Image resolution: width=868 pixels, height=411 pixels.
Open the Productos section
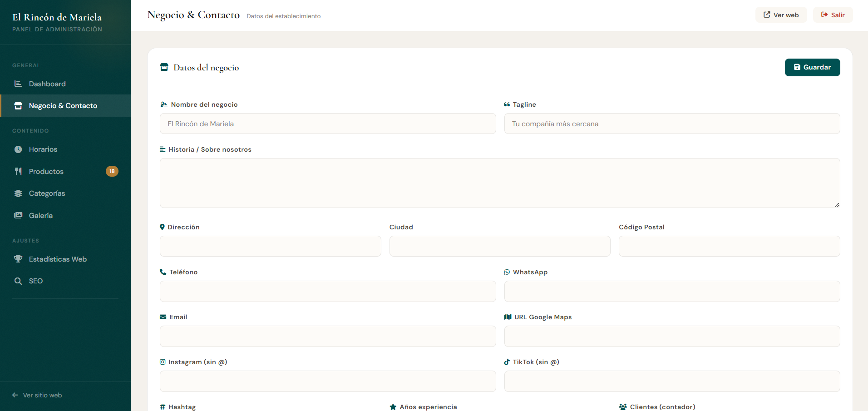click(x=65, y=171)
